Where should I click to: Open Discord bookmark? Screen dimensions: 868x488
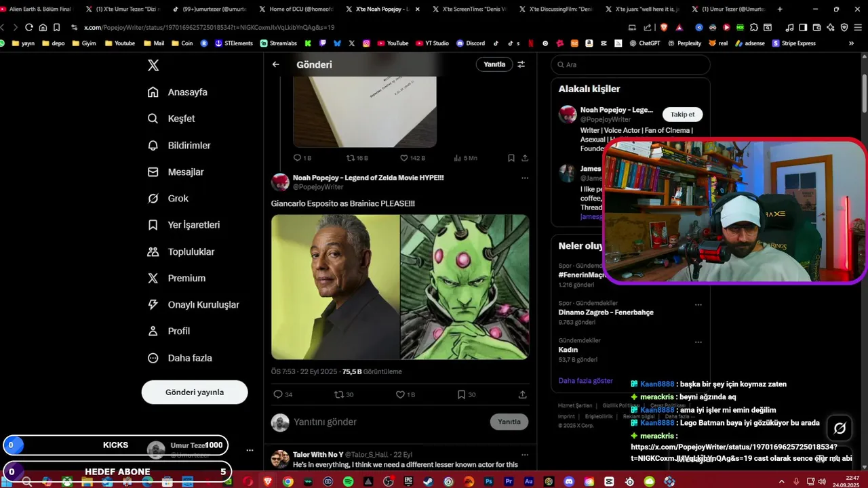click(471, 43)
